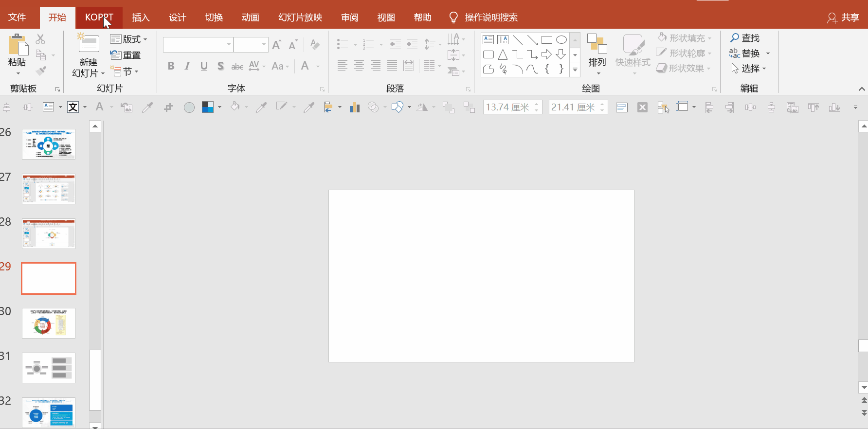This screenshot has width=868, height=429.
Task: Click the Copy icon
Action: pos(41,55)
